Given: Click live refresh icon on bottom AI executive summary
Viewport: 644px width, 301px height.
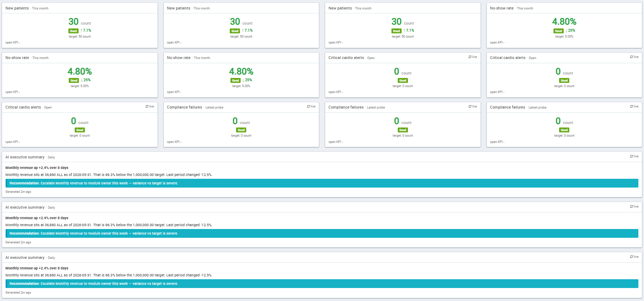Looking at the screenshot, I should click(634, 257).
